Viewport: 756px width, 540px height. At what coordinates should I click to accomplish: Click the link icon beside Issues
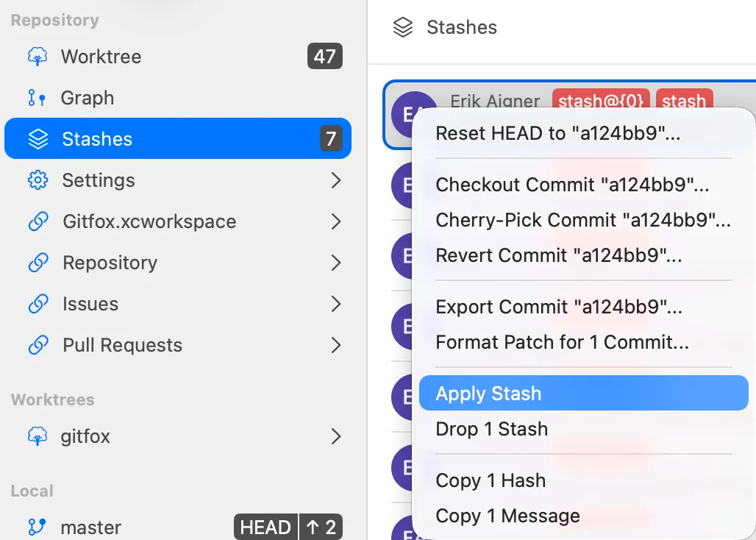click(x=38, y=304)
